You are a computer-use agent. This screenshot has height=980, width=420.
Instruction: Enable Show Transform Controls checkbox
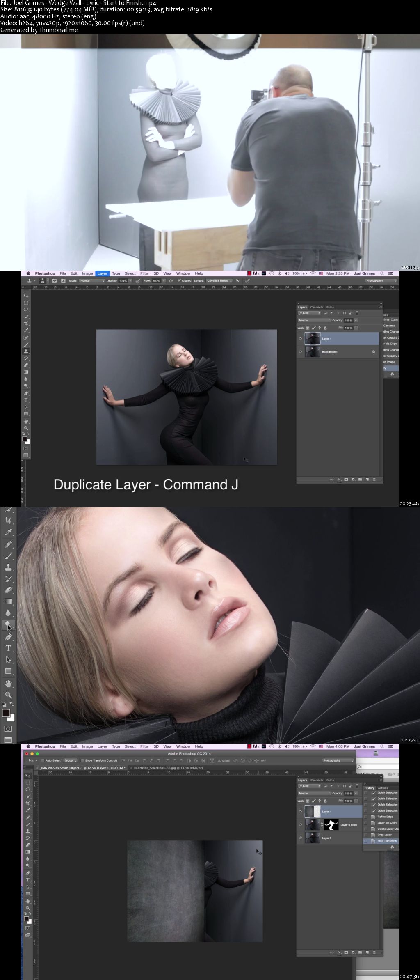pos(82,760)
